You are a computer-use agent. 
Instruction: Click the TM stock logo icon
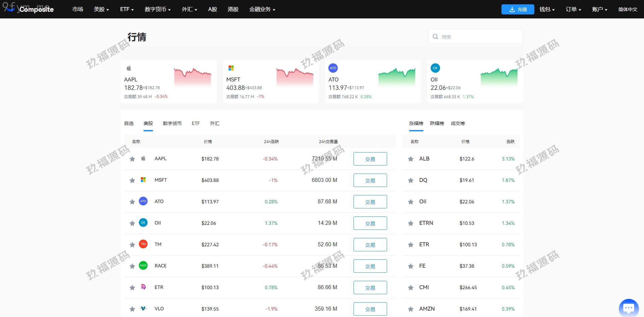pos(143,244)
